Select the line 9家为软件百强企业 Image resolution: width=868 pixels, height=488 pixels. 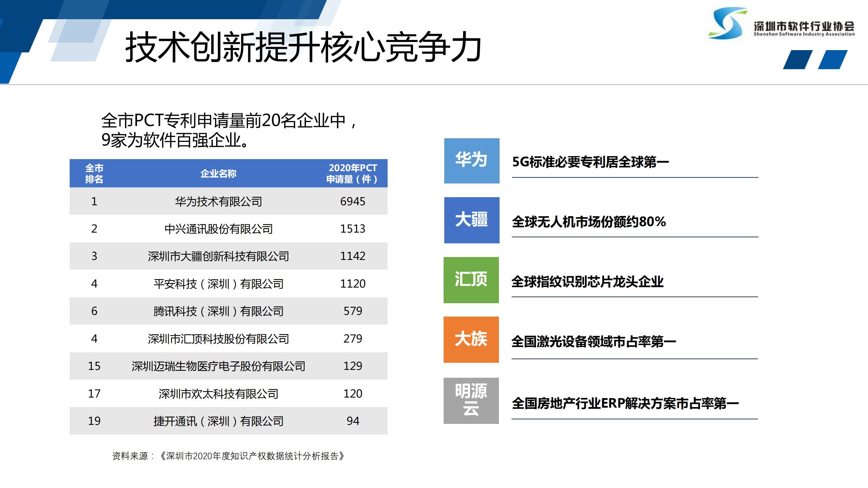tap(175, 140)
